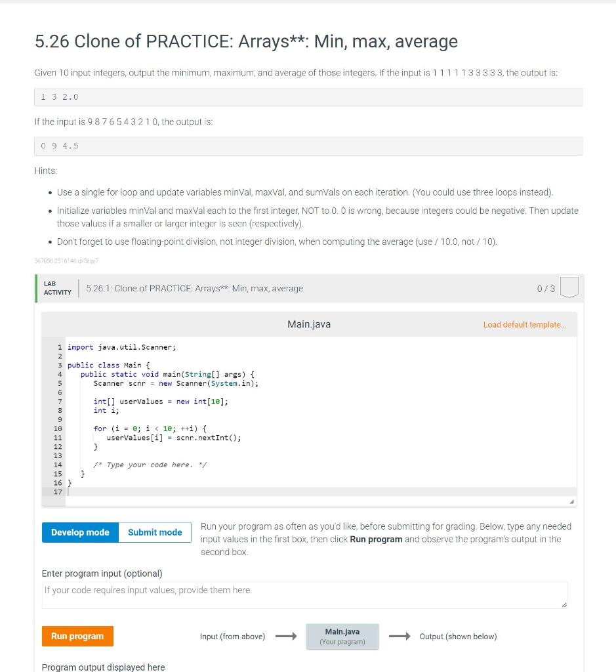Click the resize handle of the code editor
This screenshot has height=672, width=616.
571,502
